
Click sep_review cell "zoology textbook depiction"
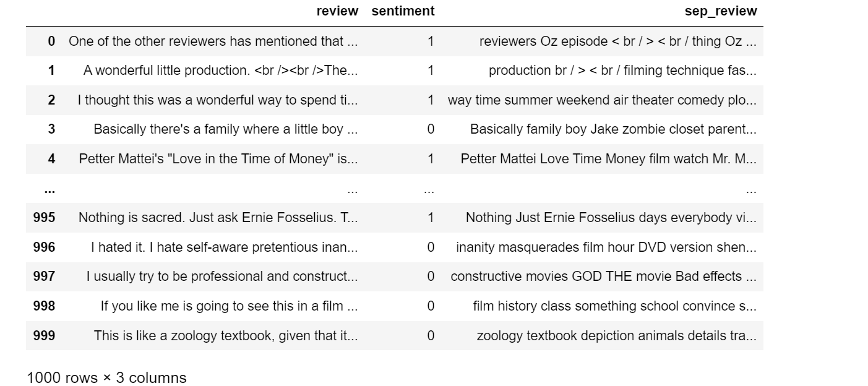click(x=616, y=336)
